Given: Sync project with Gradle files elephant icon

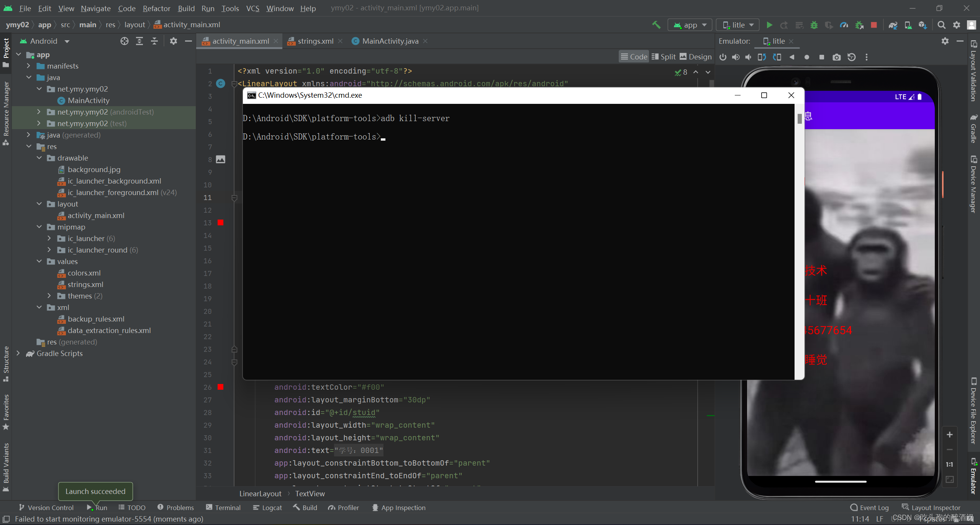Looking at the screenshot, I should [893, 25].
